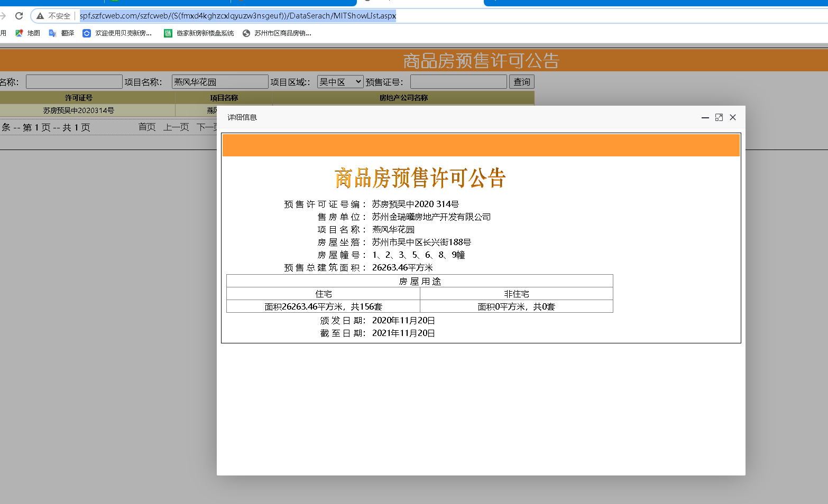Open the site security warning icon

[x=40, y=16]
